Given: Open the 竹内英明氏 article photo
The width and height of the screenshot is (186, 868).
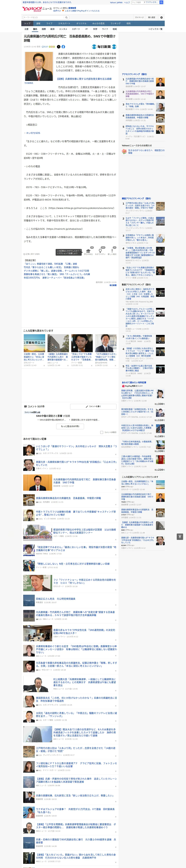Looking at the screenshot, I should [39, 66].
